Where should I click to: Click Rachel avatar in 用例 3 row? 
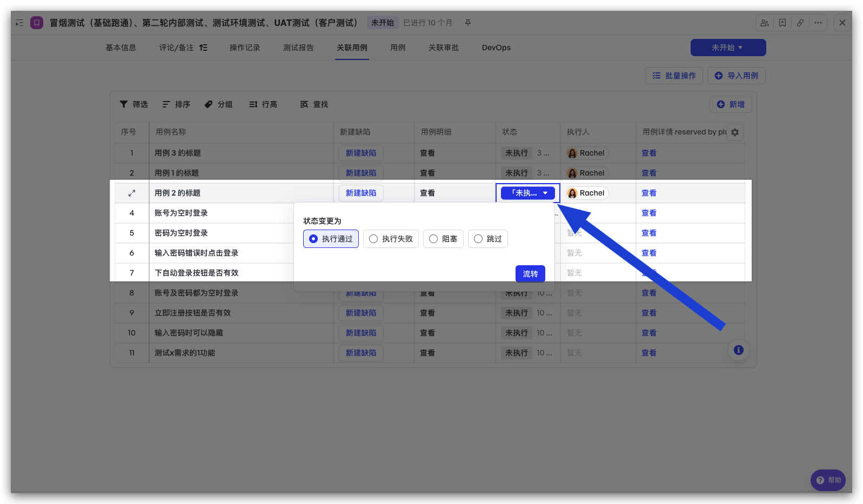pyautogui.click(x=572, y=153)
